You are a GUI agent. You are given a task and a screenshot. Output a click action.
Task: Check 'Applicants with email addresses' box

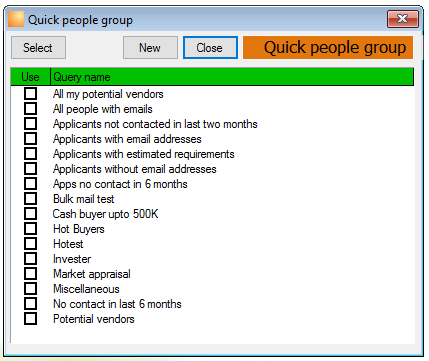(x=30, y=139)
